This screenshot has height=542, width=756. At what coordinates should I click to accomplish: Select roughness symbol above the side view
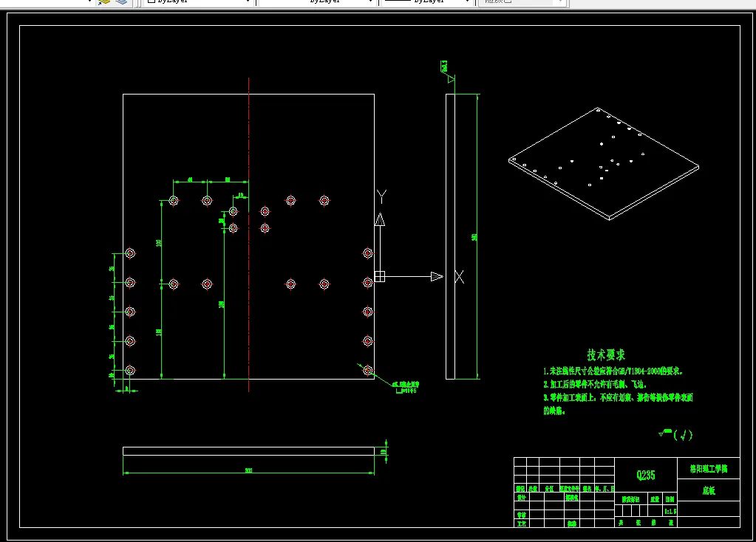(x=449, y=72)
